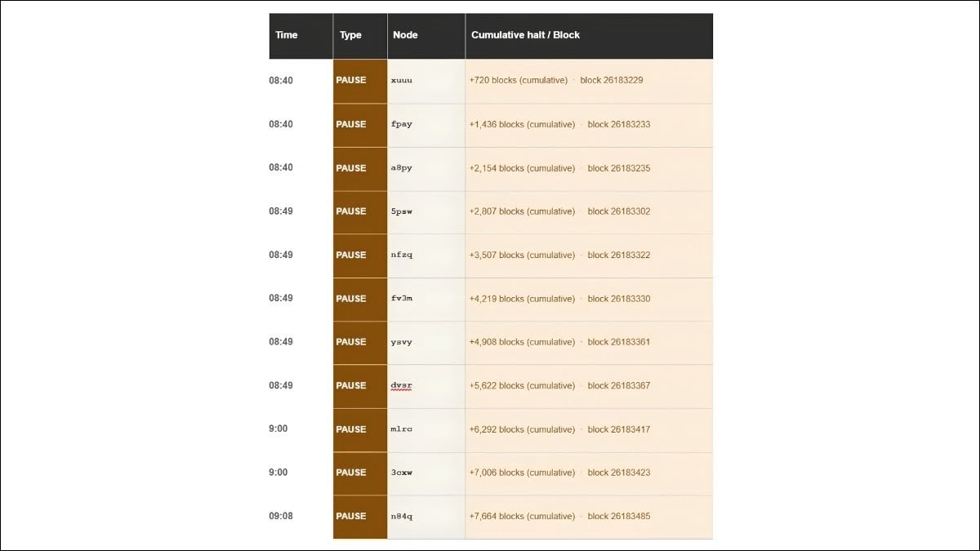The width and height of the screenshot is (980, 551).
Task: Click "+4,908 blocks (cumulative)" text
Action: tap(522, 342)
